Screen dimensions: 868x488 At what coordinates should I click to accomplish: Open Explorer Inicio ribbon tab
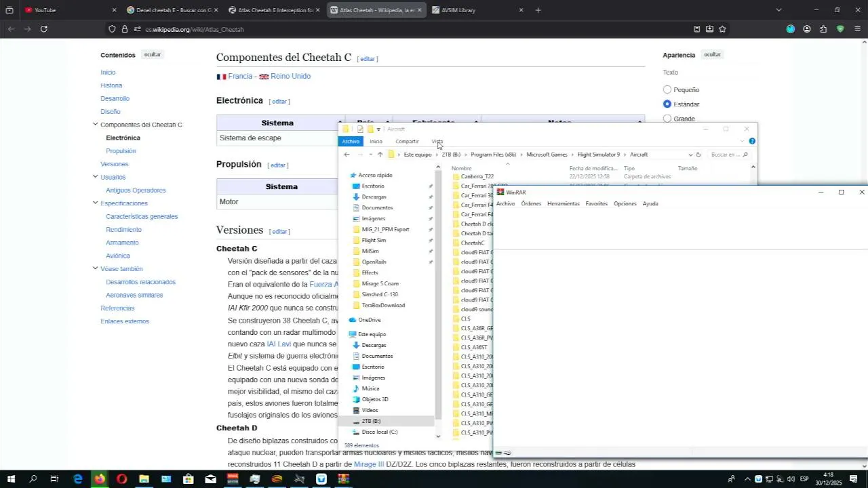tap(376, 141)
